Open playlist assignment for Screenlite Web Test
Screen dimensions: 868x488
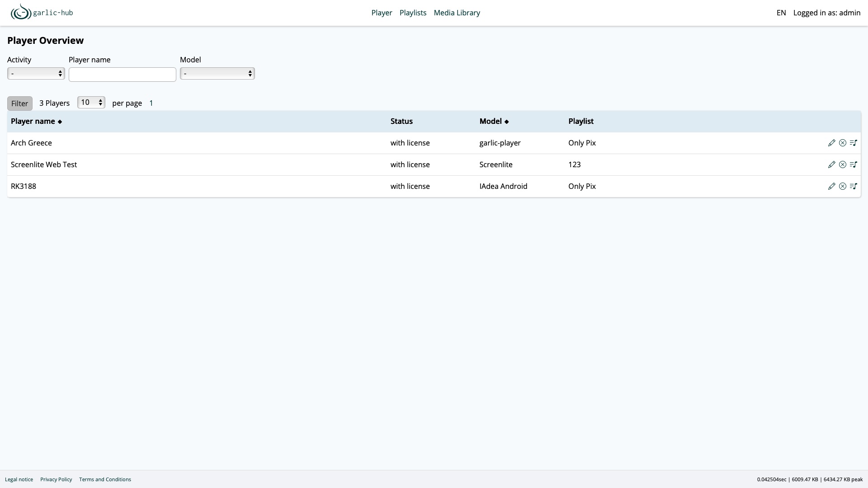pyautogui.click(x=853, y=164)
